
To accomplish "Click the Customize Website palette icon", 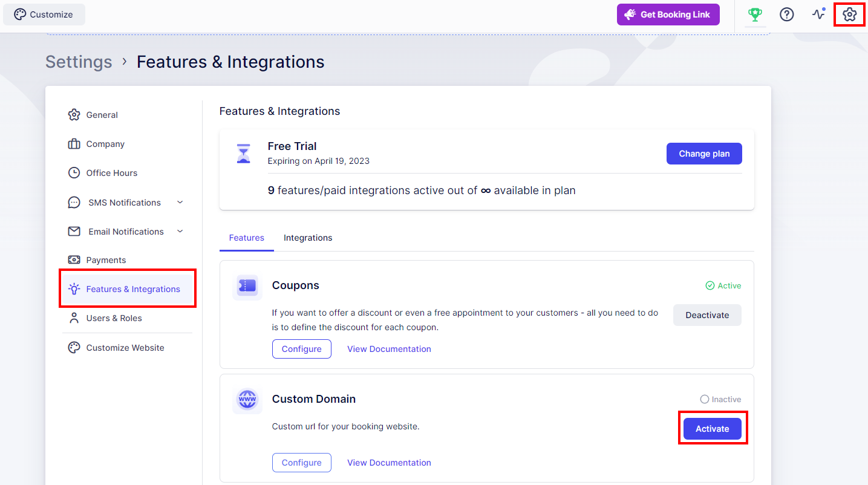I will tap(74, 348).
